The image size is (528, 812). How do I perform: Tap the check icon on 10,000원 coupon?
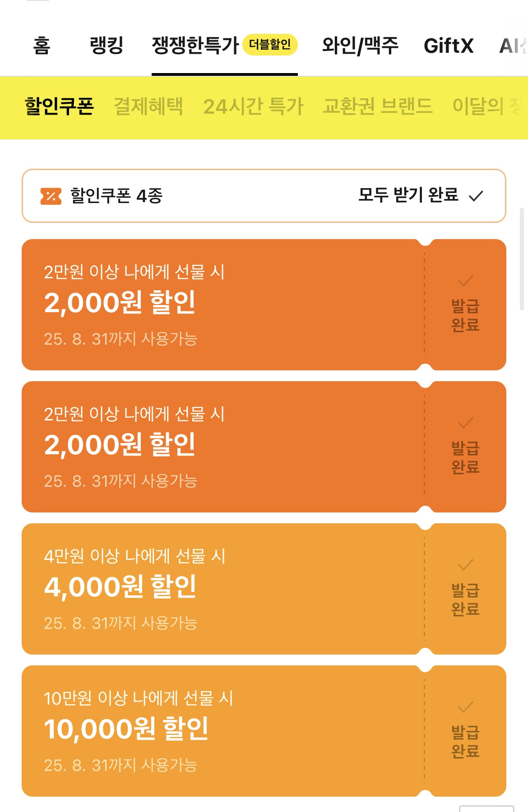(465, 707)
